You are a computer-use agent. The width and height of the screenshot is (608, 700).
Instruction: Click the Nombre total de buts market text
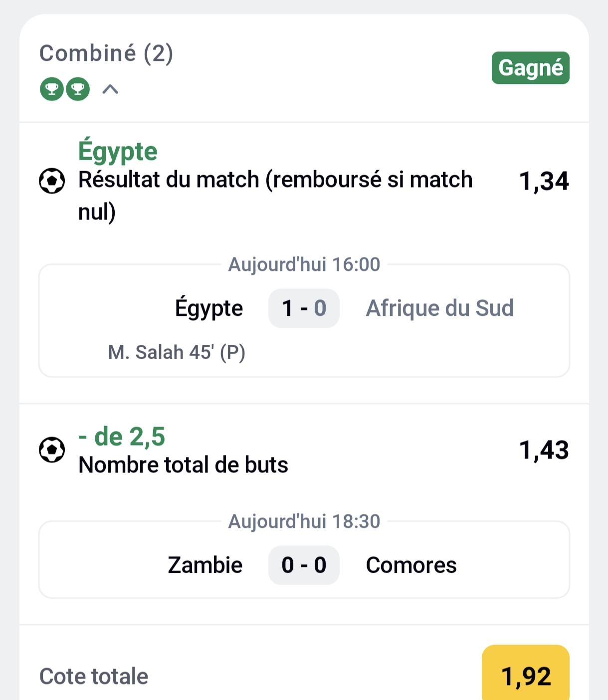[183, 465]
